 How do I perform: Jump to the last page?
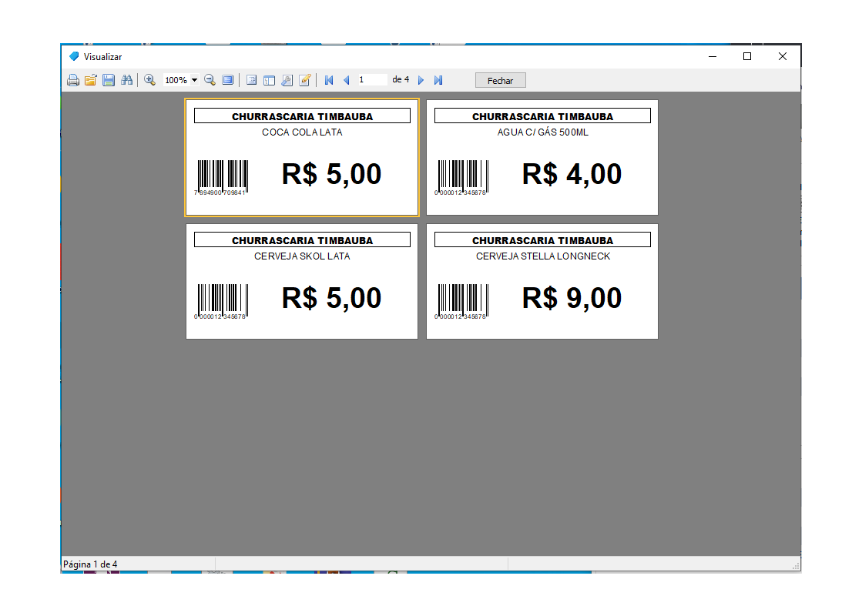pyautogui.click(x=438, y=80)
